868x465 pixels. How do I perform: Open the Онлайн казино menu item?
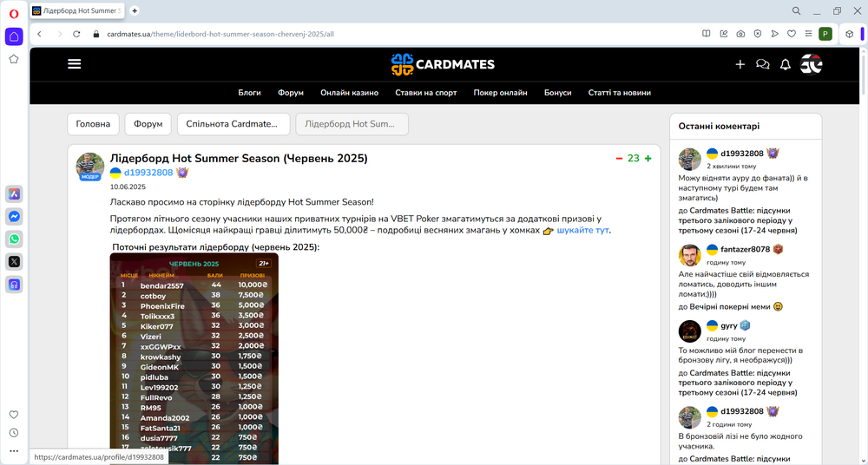[x=349, y=93]
